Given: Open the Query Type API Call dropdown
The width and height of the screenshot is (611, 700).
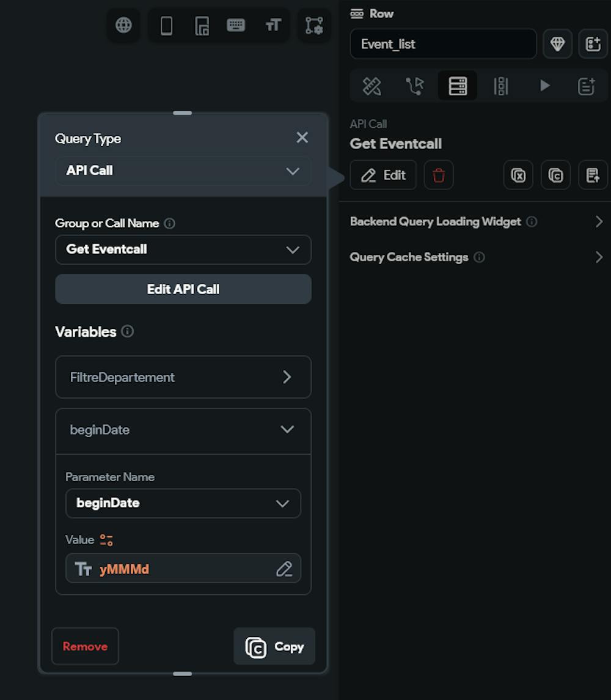Looking at the screenshot, I should point(183,171).
